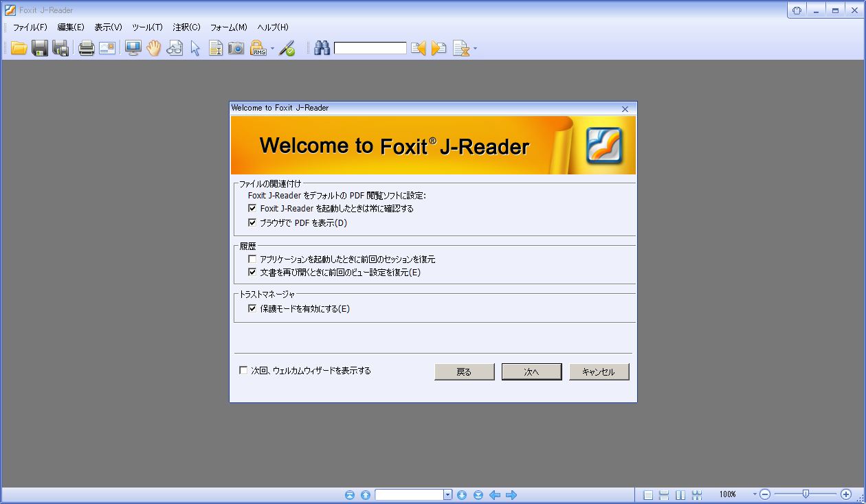This screenshot has width=866, height=504.
Task: Open the 編集(E) menu
Action: point(71,27)
